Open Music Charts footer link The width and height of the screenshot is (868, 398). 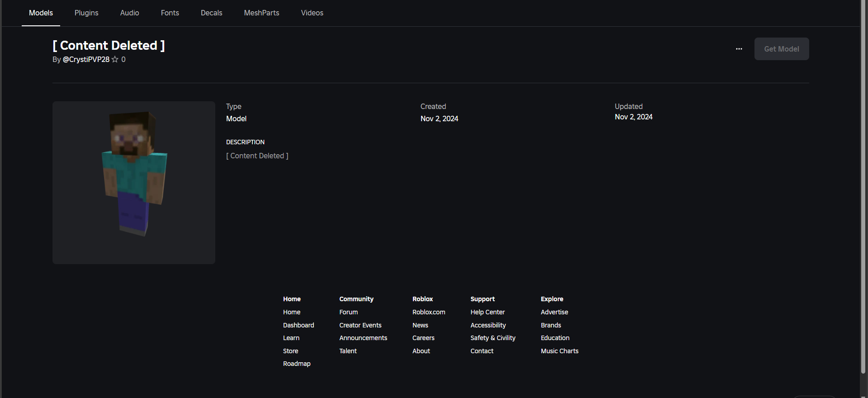[560, 351]
